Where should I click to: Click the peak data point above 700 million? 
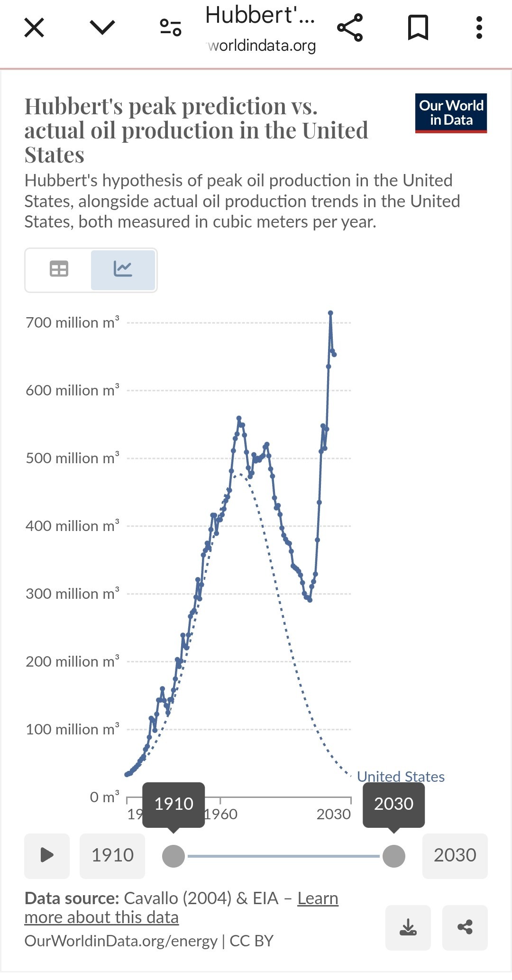click(330, 313)
